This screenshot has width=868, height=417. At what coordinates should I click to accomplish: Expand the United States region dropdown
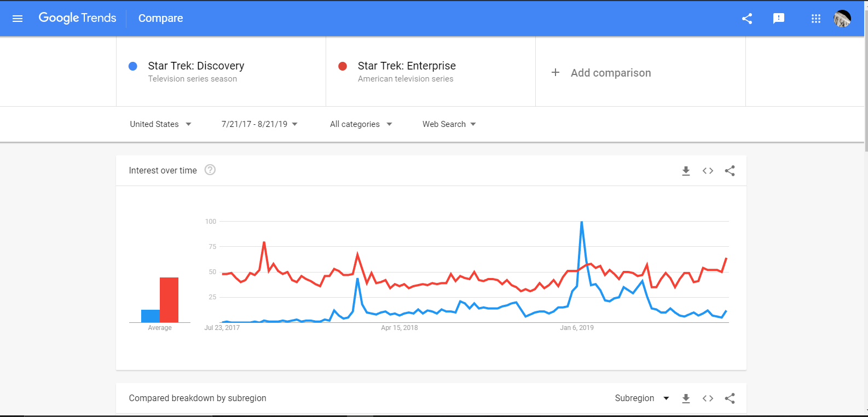point(160,124)
